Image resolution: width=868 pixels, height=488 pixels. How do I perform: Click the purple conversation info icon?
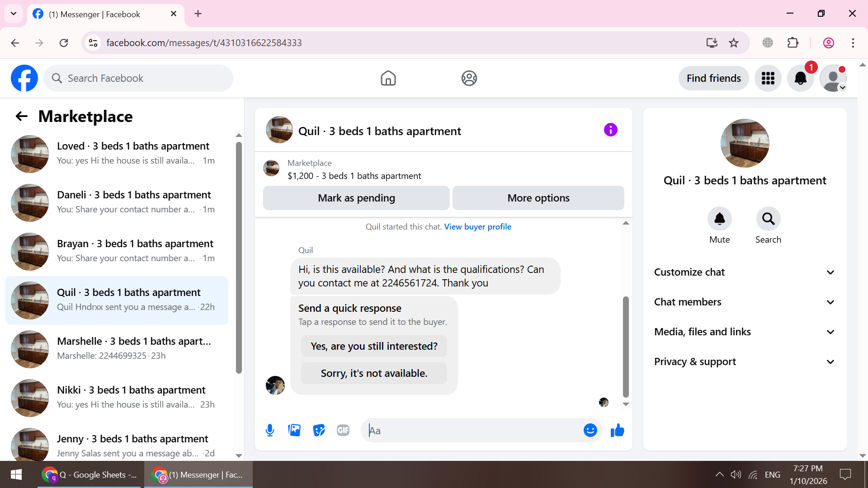(x=610, y=130)
